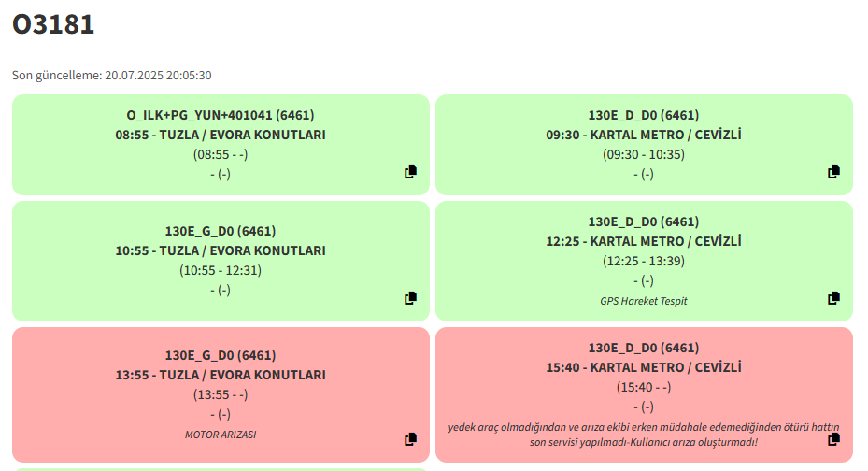Select the Son güncelleme timestamp text
Image resolution: width=868 pixels, height=471 pixels.
(x=112, y=76)
